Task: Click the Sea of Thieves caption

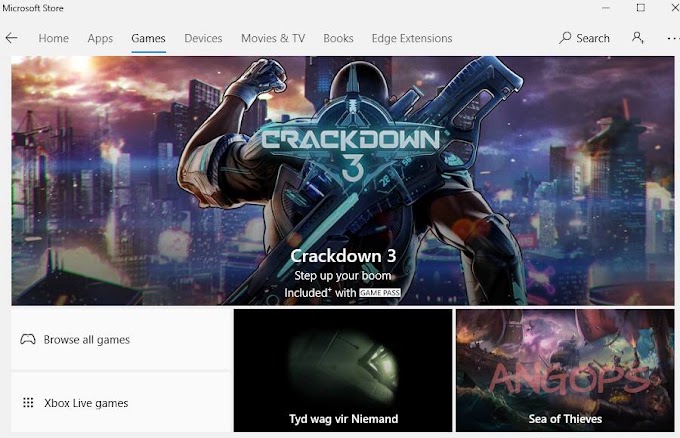Action: pos(565,419)
